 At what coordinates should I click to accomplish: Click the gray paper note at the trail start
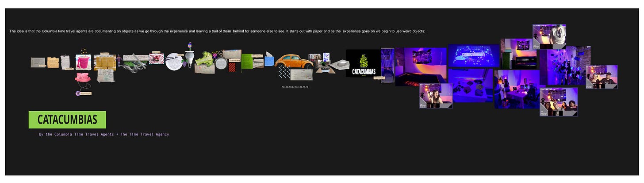click(x=38, y=62)
